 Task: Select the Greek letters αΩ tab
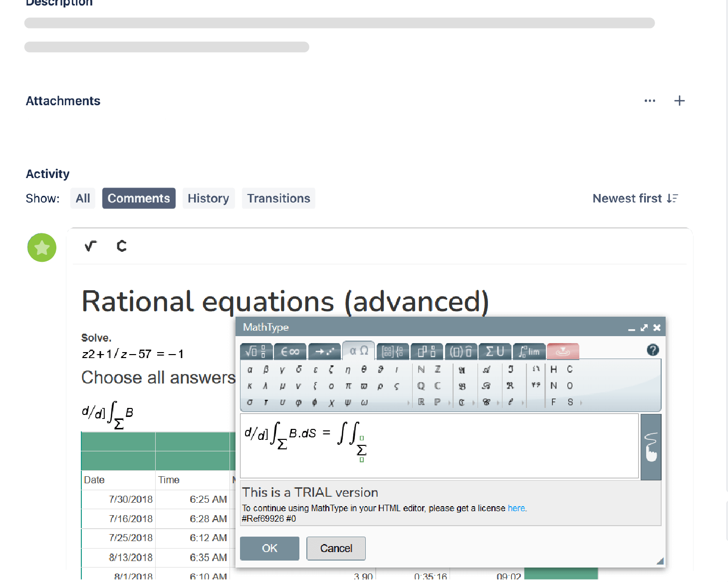[358, 351]
